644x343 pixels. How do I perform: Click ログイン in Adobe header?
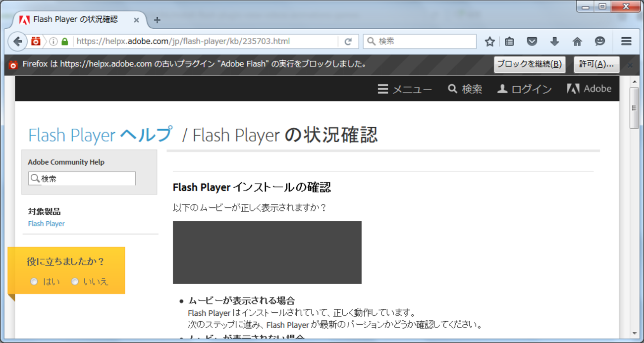point(525,89)
